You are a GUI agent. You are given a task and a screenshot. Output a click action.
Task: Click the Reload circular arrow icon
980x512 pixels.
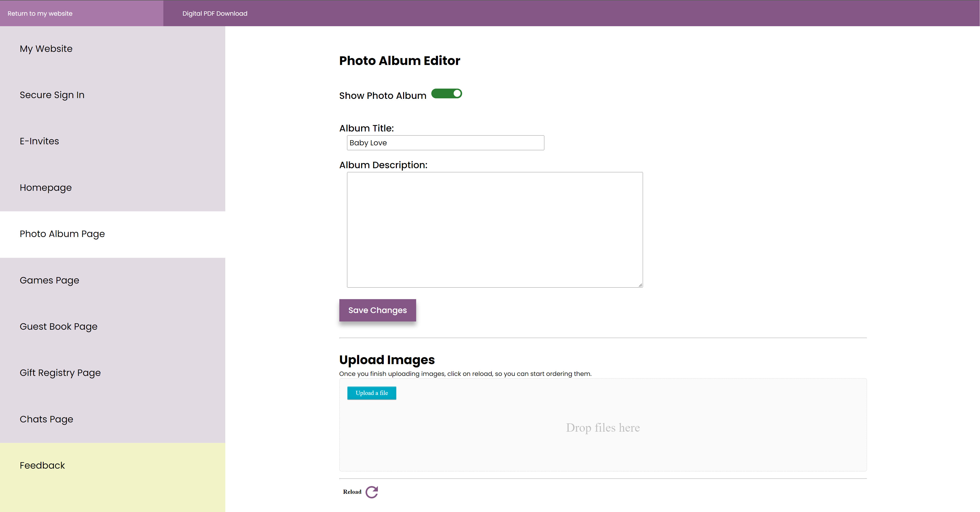[371, 491]
